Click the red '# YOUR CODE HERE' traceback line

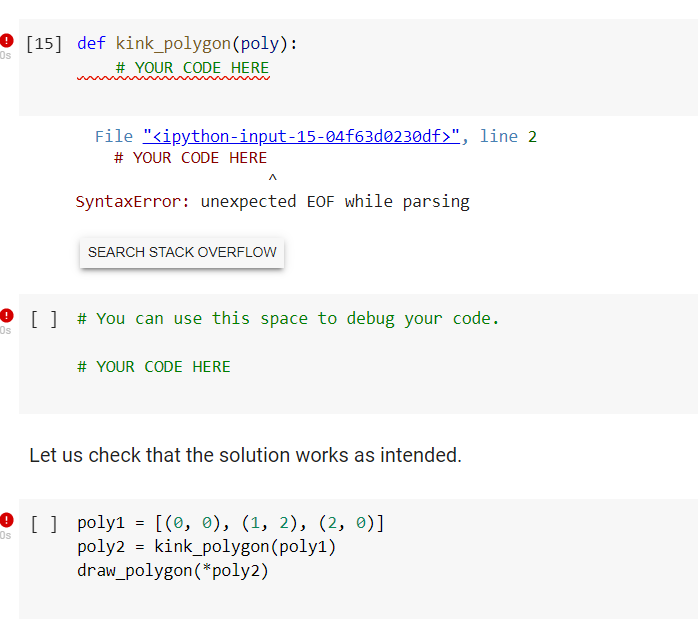click(191, 158)
